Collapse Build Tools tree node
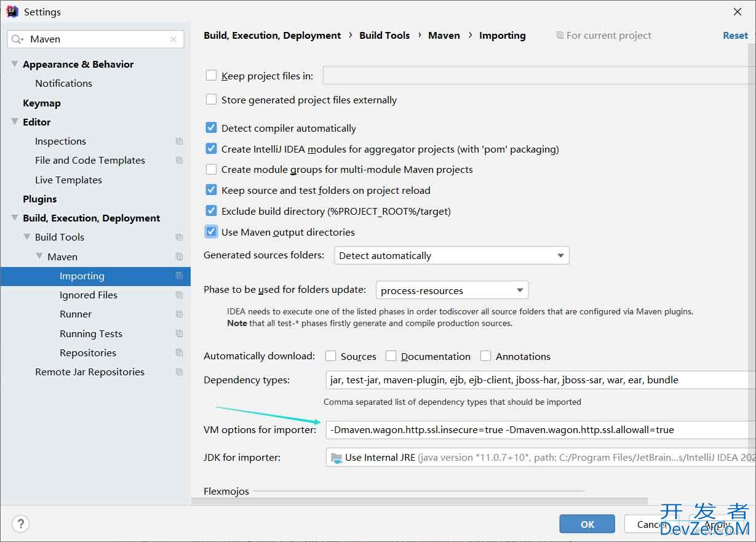756x542 pixels. coord(27,237)
